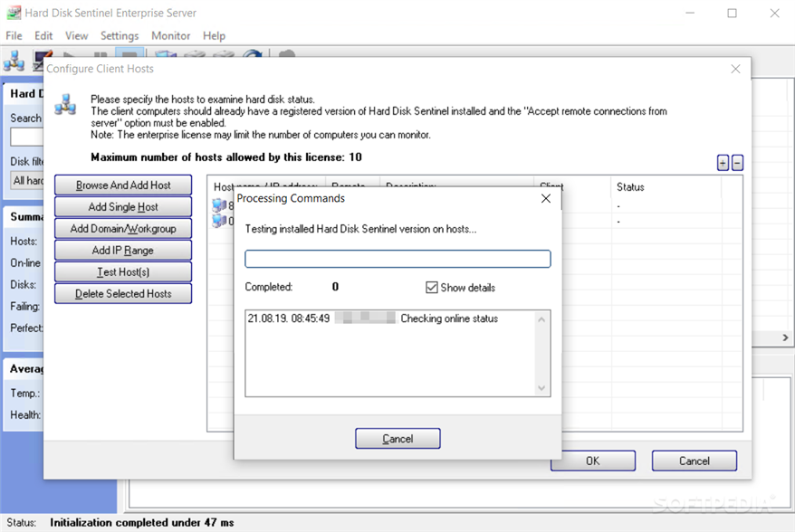The image size is (795, 532).
Task: Click the plus icon above host list
Action: coord(723,163)
